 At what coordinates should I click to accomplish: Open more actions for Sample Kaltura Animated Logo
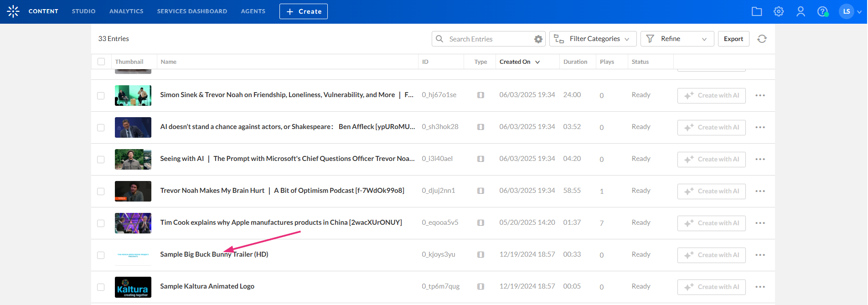tap(760, 287)
